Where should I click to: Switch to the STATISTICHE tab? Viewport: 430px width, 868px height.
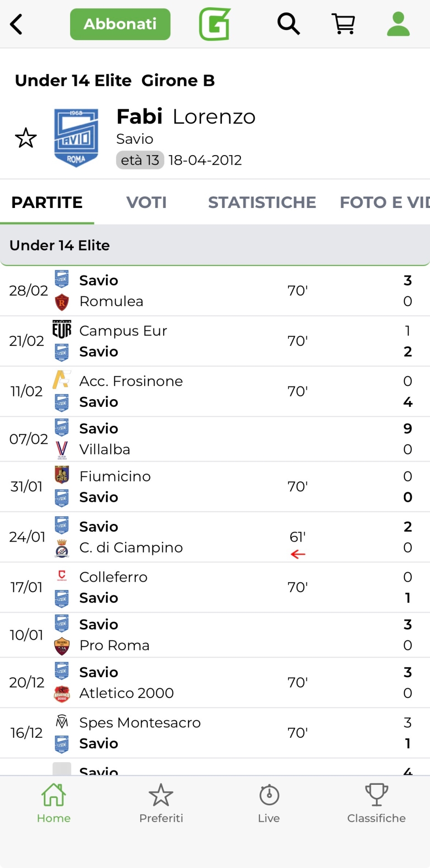pyautogui.click(x=262, y=203)
